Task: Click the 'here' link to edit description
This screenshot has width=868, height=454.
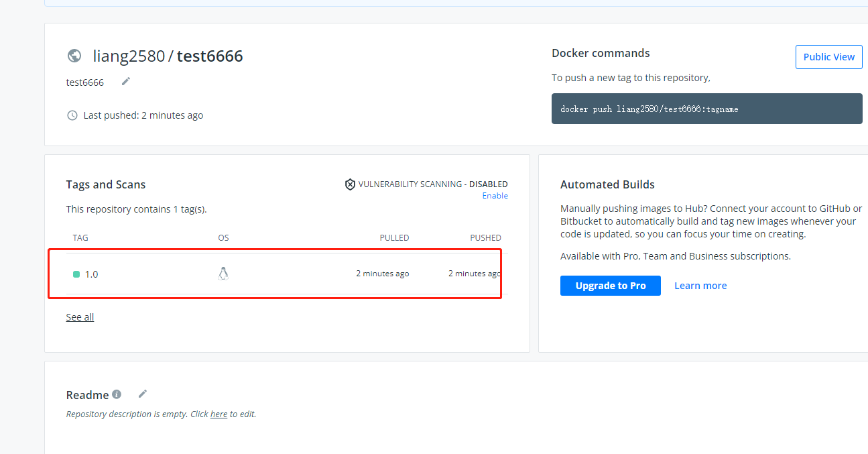Action: tap(219, 414)
